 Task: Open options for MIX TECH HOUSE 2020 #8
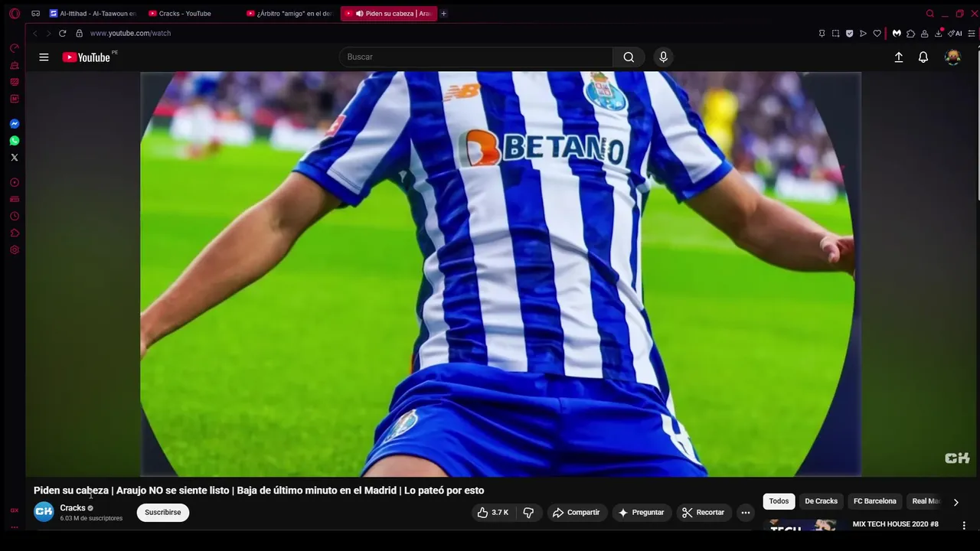964,526
